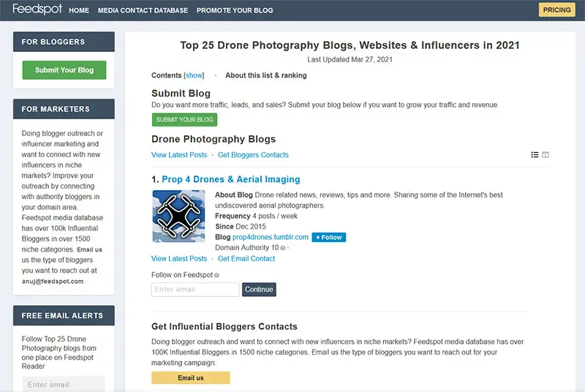The image size is (585, 392).
Task: Open About this list & ranking
Action: tap(266, 75)
